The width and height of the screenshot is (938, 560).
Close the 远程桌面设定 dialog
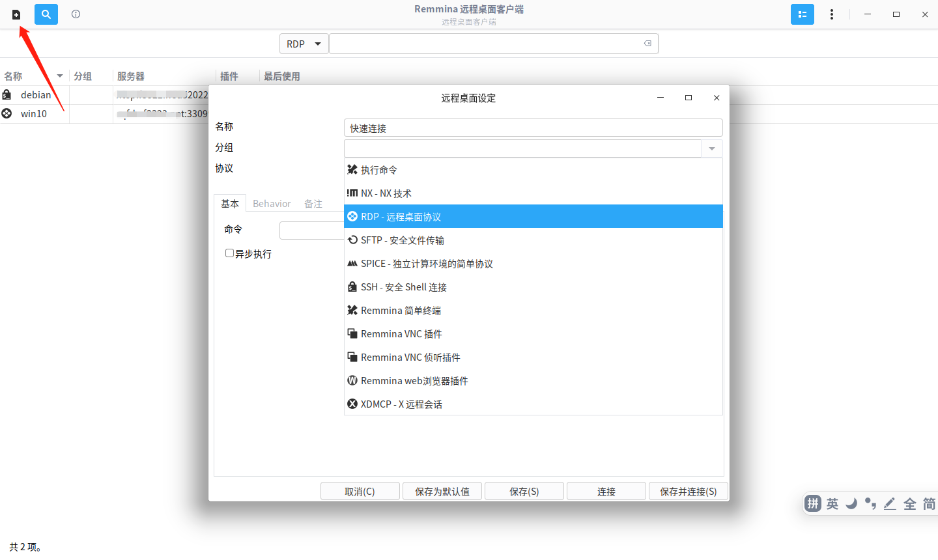pyautogui.click(x=717, y=98)
